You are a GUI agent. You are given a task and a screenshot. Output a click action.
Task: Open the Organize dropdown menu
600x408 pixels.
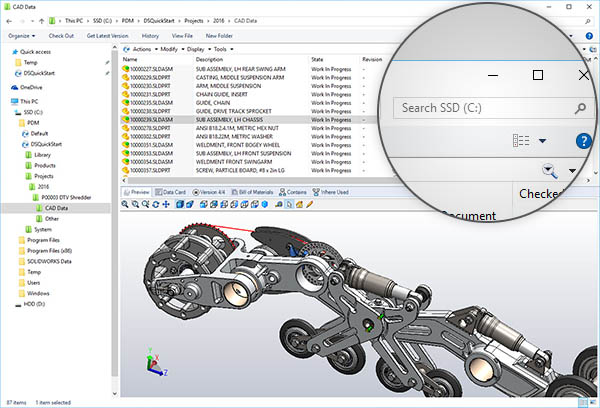pos(22,36)
